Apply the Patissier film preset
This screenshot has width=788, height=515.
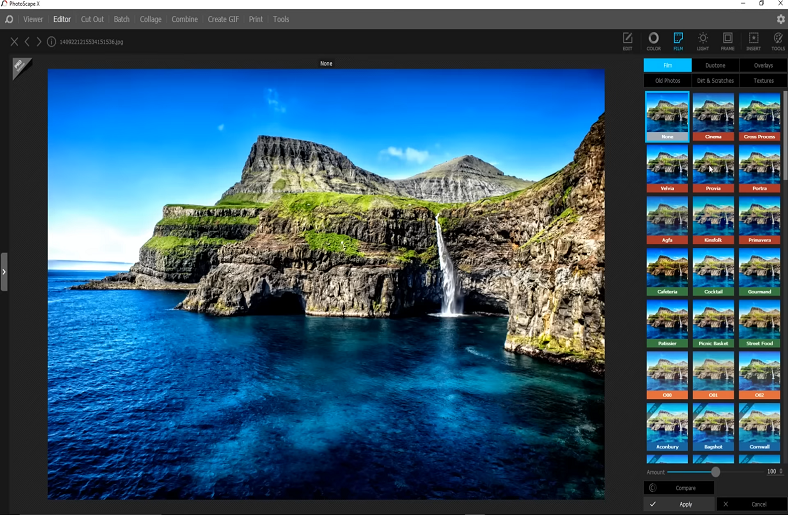[x=667, y=324]
